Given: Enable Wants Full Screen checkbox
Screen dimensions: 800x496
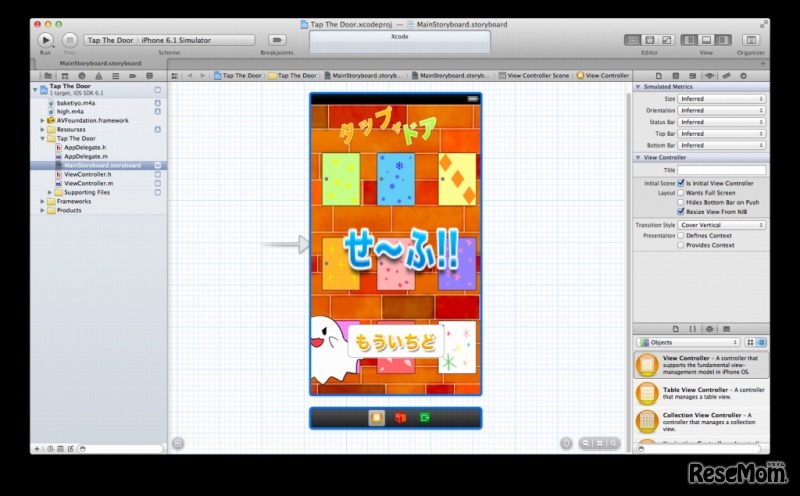Looking at the screenshot, I should click(x=681, y=192).
